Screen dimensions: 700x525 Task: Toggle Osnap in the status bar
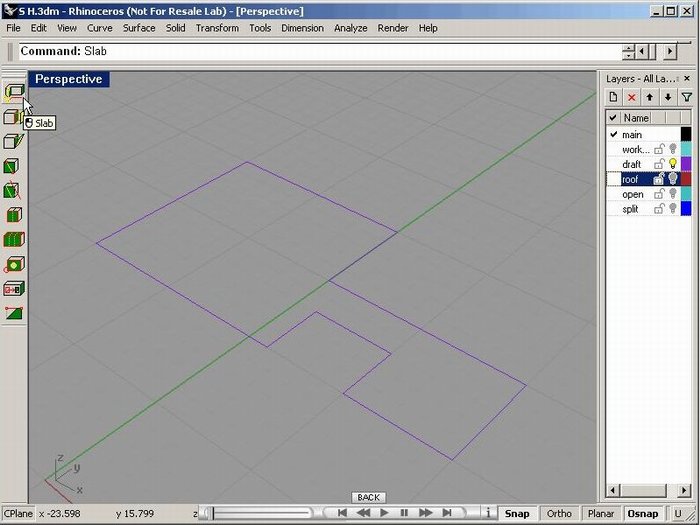pyautogui.click(x=642, y=513)
